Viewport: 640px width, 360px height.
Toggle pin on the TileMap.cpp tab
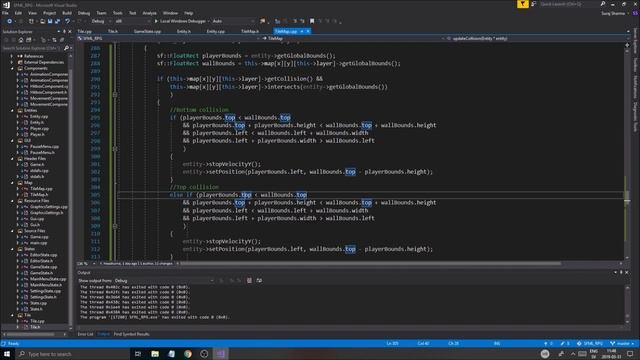point(302,31)
